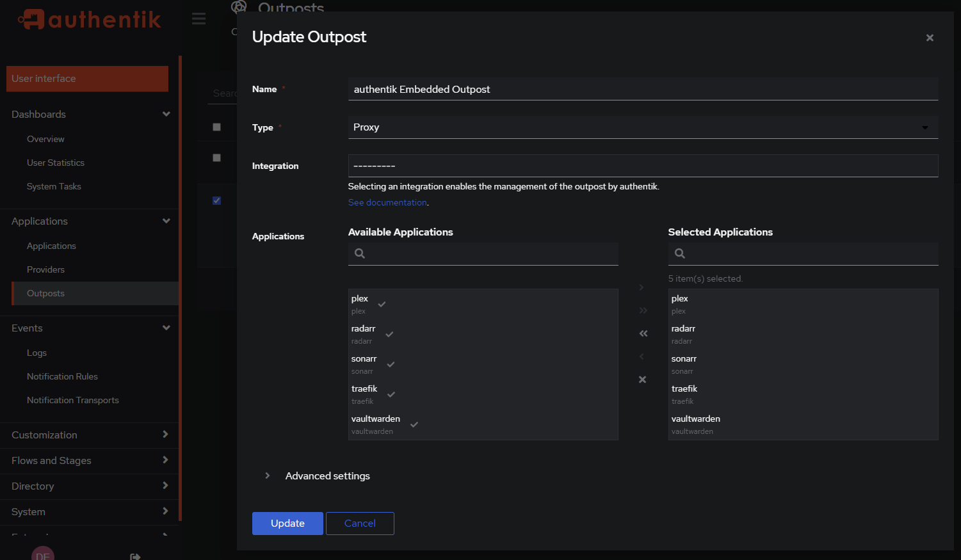Close the Update Outpost dialog
The width and height of the screenshot is (961, 560).
pyautogui.click(x=930, y=38)
